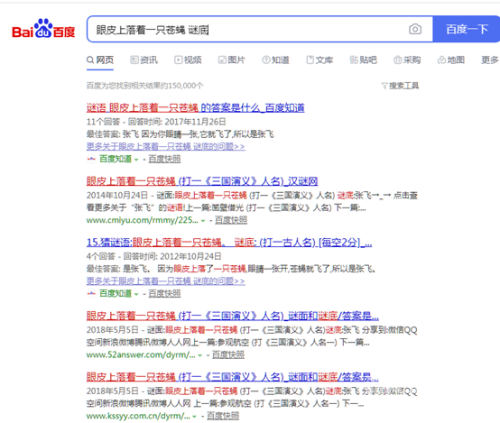Open the result title above www.52answer.com
Viewport: 500px width, 423px height.
(232, 316)
